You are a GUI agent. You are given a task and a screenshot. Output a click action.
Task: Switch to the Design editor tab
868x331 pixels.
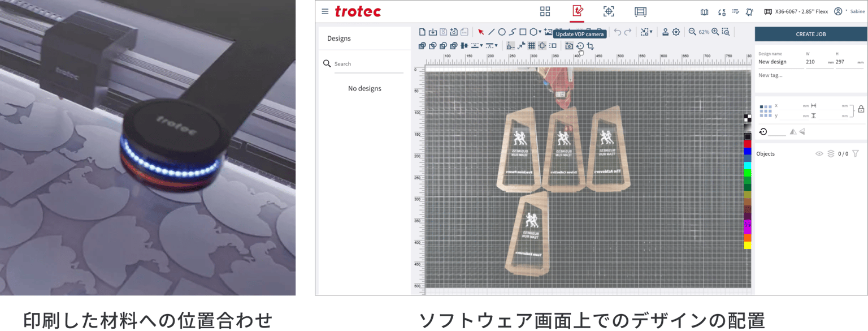[x=578, y=11]
